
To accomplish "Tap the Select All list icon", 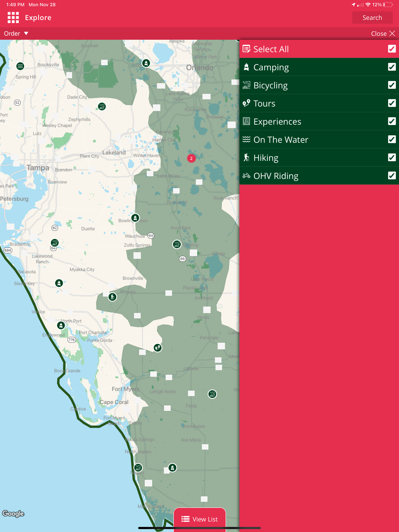I will click(x=246, y=49).
